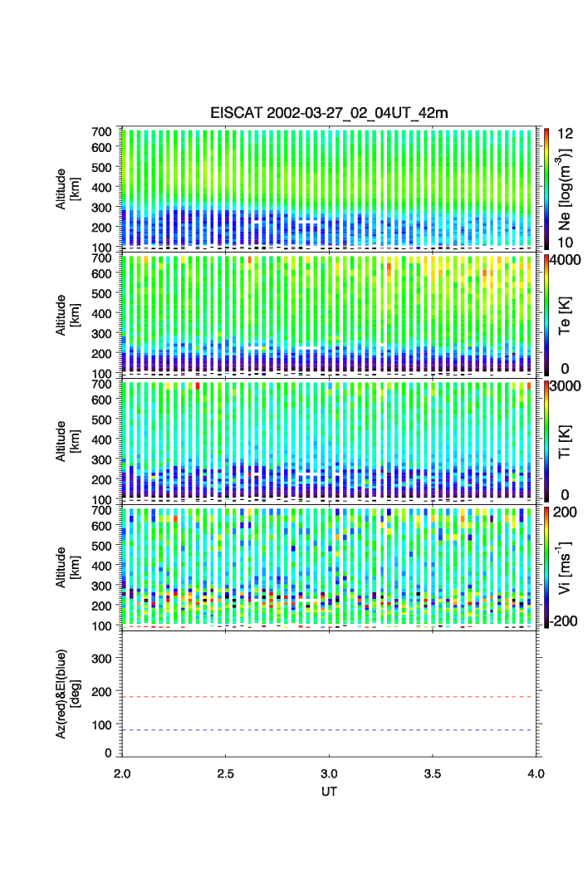Click the EISCAT plot title text
Image resolution: width=588 pixels, height=883 pixels.
(x=329, y=113)
